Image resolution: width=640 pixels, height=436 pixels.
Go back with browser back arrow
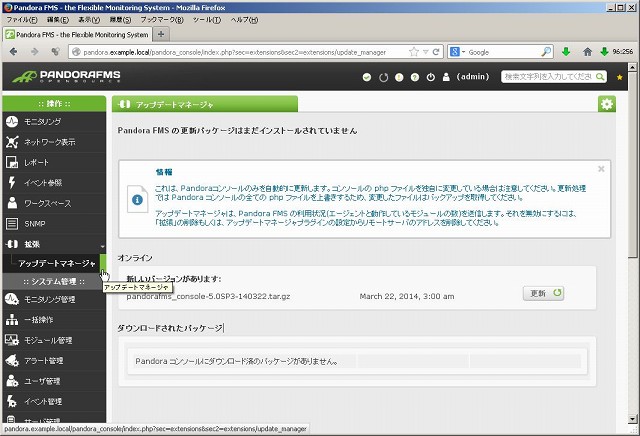point(13,52)
